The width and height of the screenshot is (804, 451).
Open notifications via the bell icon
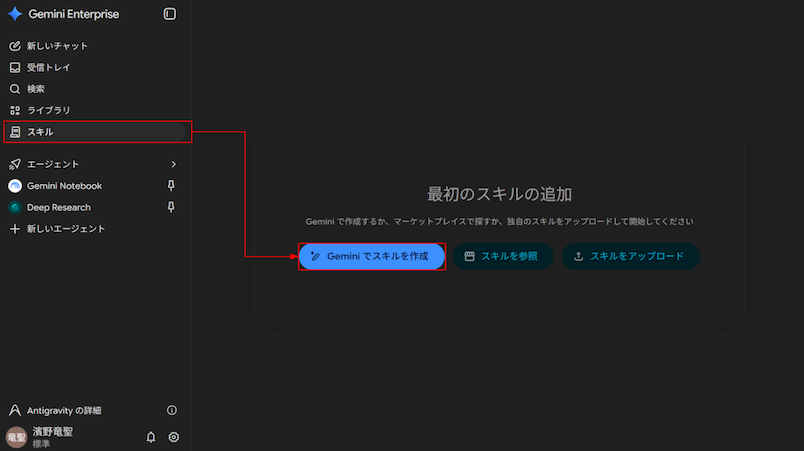pyautogui.click(x=151, y=437)
